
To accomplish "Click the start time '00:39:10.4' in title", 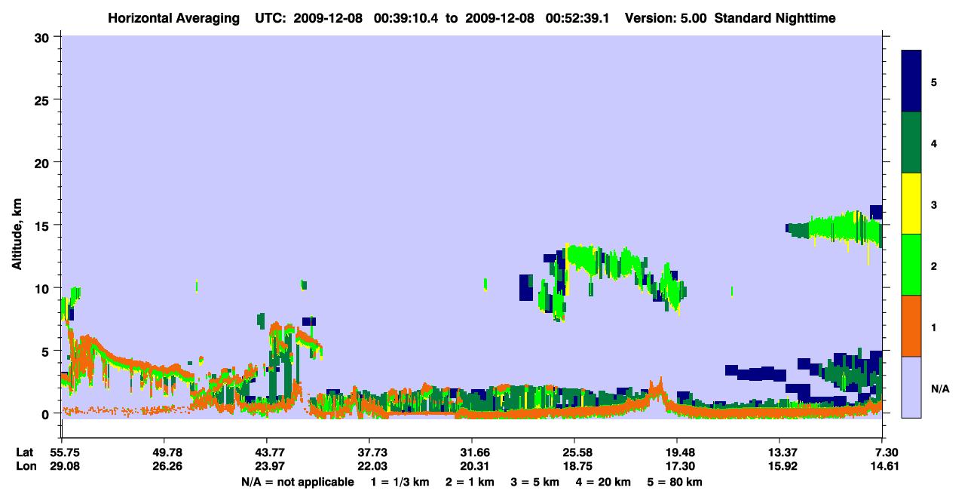I will [x=406, y=17].
